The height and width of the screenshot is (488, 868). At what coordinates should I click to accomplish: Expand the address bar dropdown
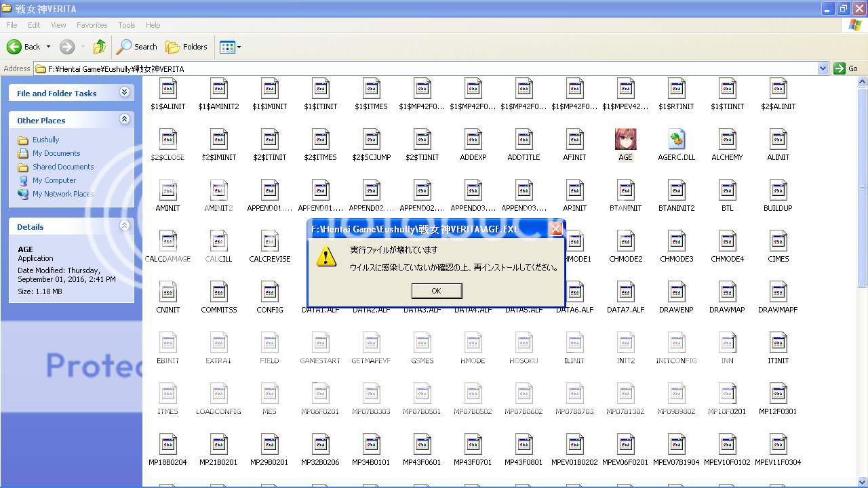[823, 68]
